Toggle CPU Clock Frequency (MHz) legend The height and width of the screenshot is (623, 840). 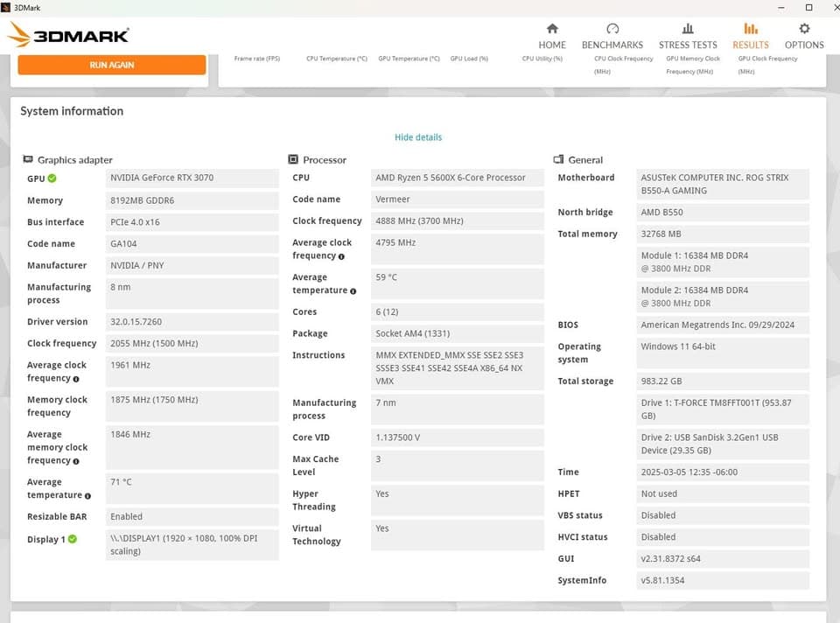[x=624, y=65]
